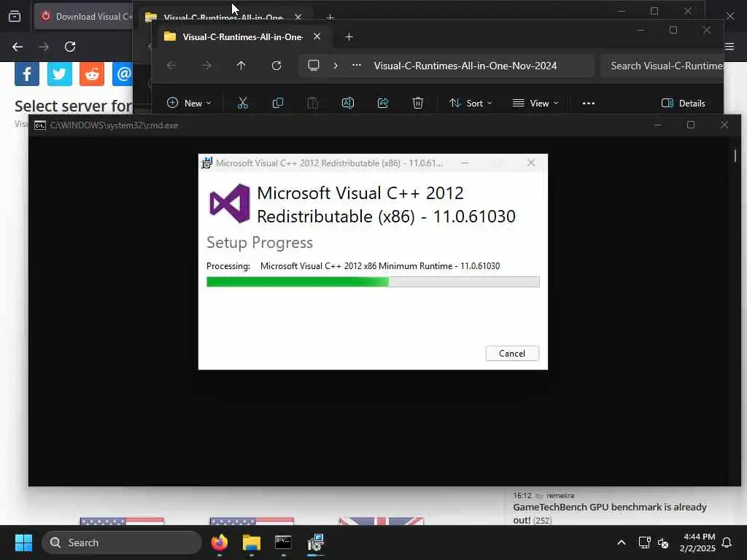Viewport: 747px width, 560px height.
Task: Open the See more options ellipsis in toolbar
Action: 589,103
